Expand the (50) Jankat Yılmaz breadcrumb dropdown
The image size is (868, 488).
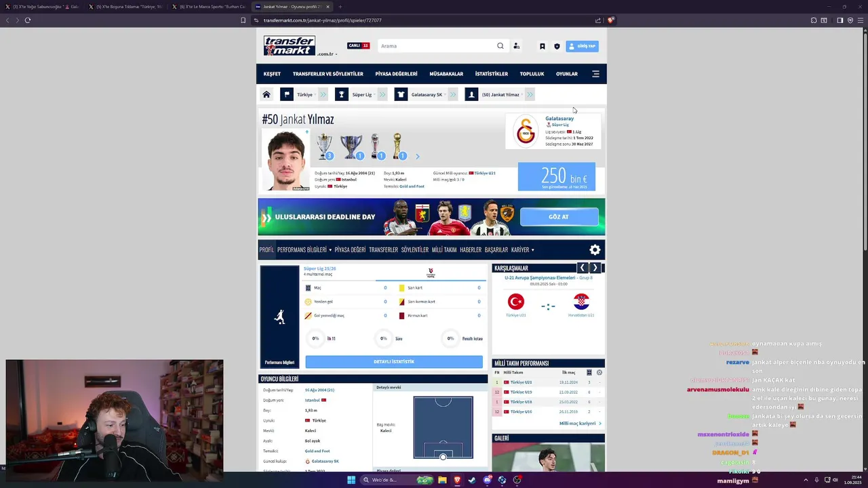click(521, 95)
